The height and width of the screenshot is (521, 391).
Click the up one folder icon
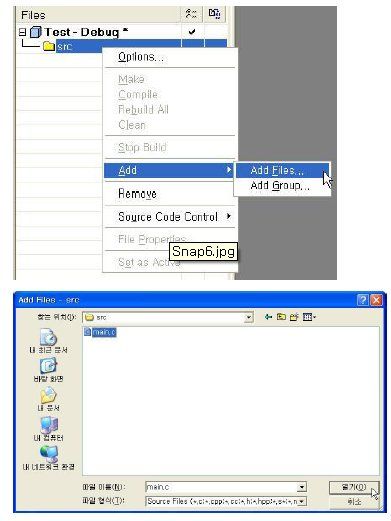click(281, 317)
